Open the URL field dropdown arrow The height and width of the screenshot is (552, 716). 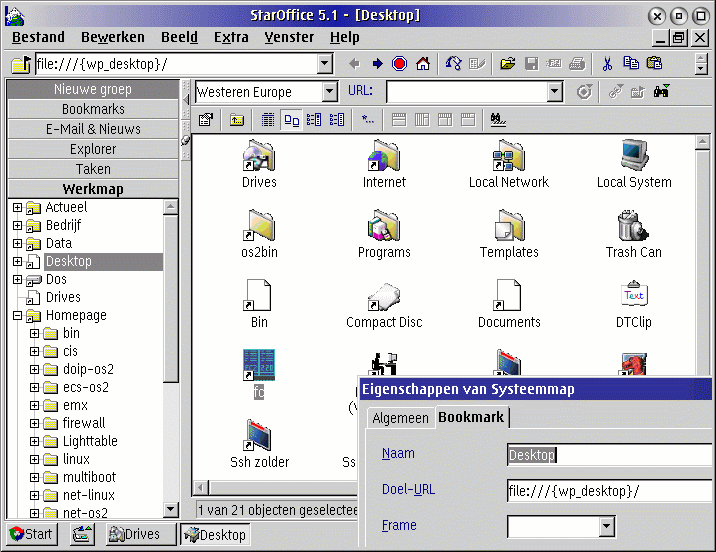tap(554, 92)
